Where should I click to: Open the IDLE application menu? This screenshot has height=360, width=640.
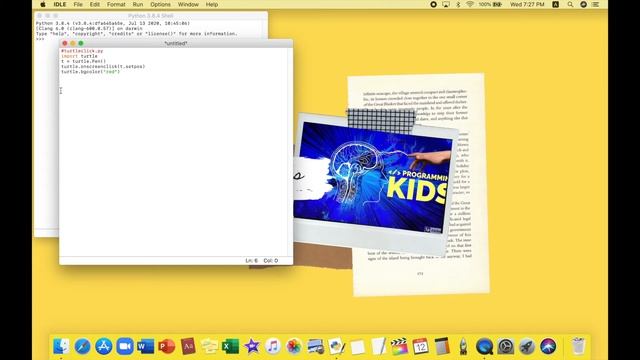pos(60,4)
